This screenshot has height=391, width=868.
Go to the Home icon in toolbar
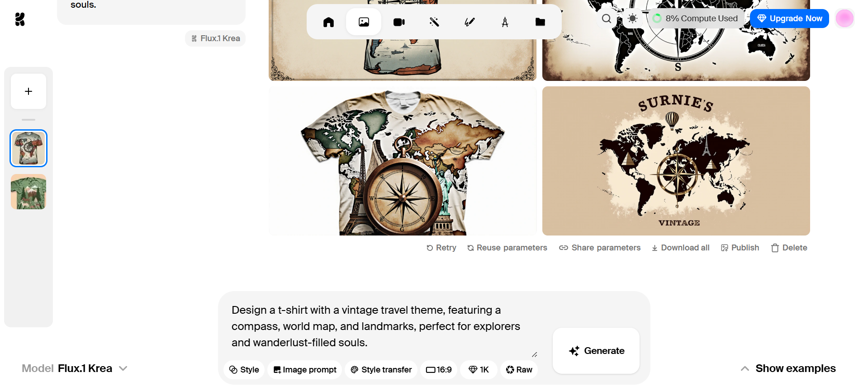[x=328, y=22]
